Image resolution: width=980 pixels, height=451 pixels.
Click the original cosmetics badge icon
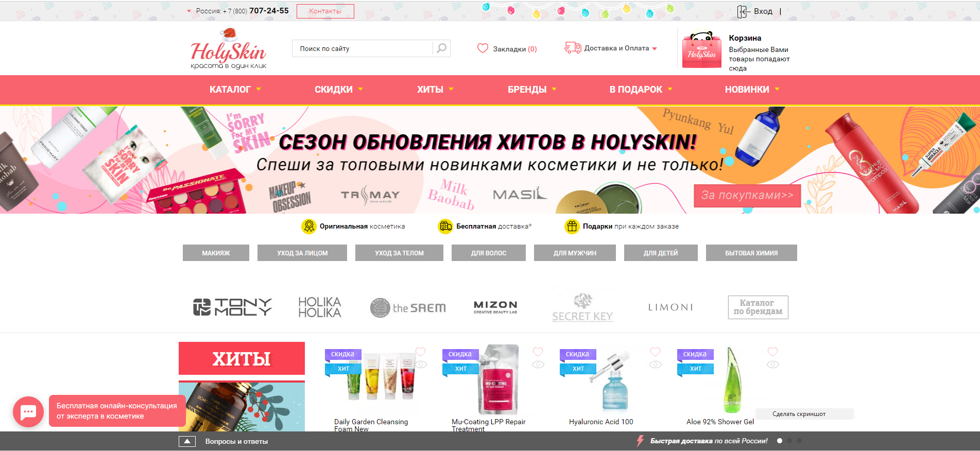point(308,226)
